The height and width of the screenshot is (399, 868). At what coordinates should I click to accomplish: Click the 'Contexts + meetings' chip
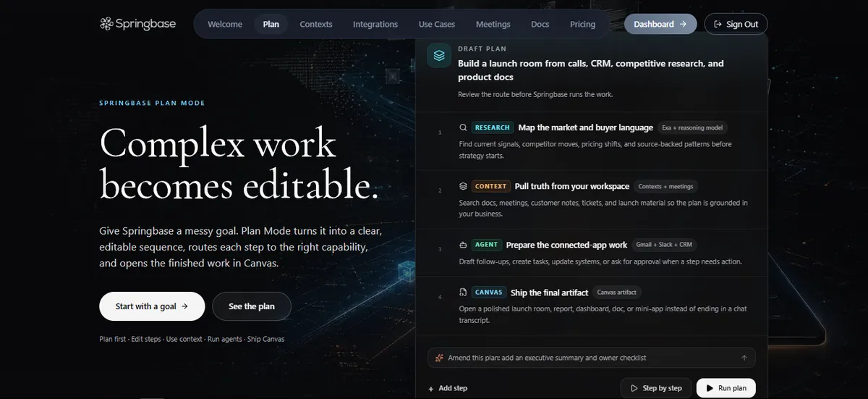coord(666,186)
